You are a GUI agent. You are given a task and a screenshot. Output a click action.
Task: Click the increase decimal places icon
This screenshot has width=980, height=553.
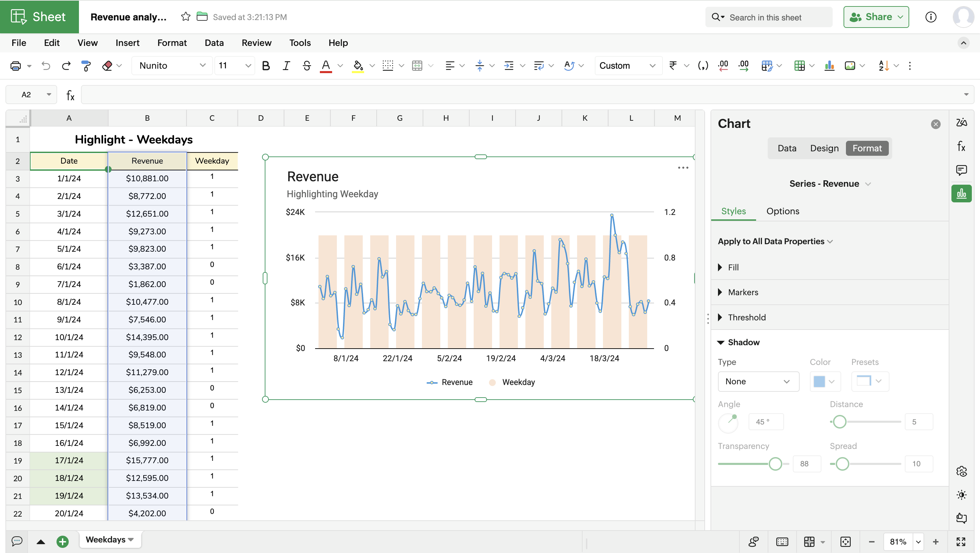point(744,66)
